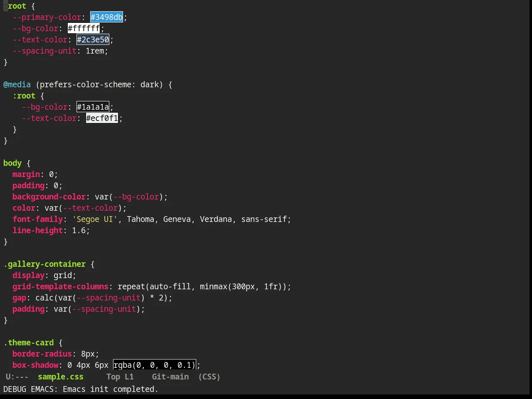Click 'Tahoma' in the font-family list
This screenshot has height=399, width=532.
click(140, 219)
